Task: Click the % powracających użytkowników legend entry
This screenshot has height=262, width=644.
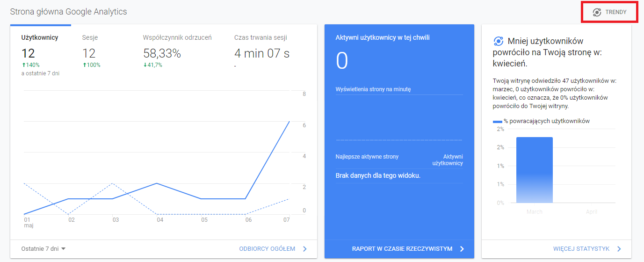Action: (x=541, y=121)
